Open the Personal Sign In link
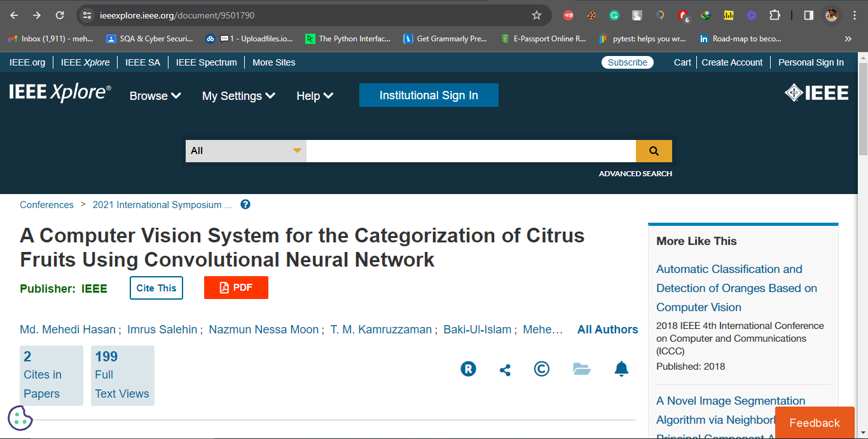Viewport: 868px width, 439px height. pos(811,62)
